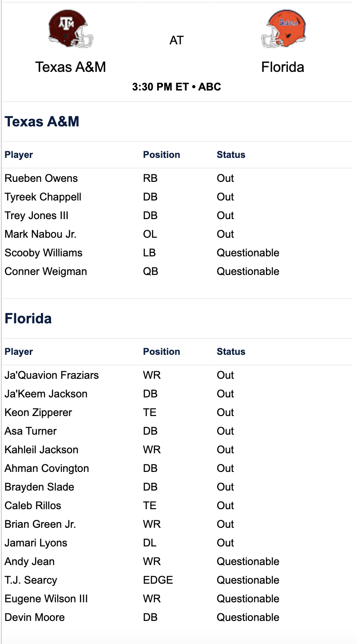The width and height of the screenshot is (357, 644).
Task: Click the Texas A&M section heading
Action: (42, 122)
